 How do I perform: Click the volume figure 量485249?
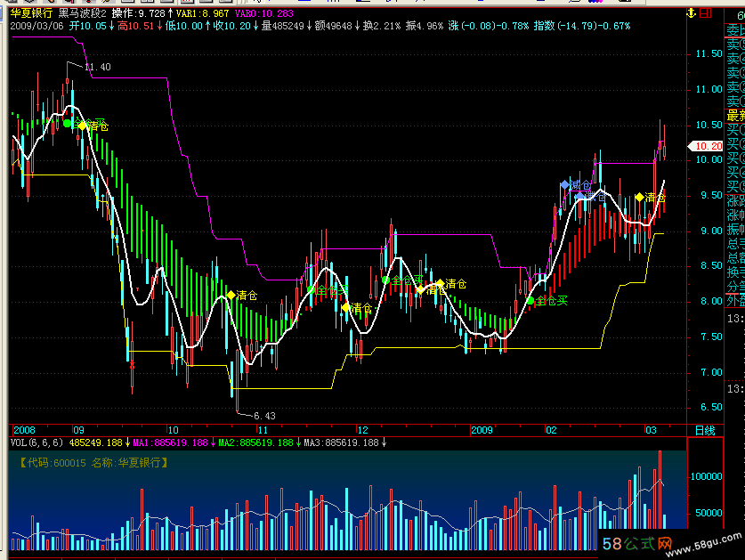(x=282, y=26)
